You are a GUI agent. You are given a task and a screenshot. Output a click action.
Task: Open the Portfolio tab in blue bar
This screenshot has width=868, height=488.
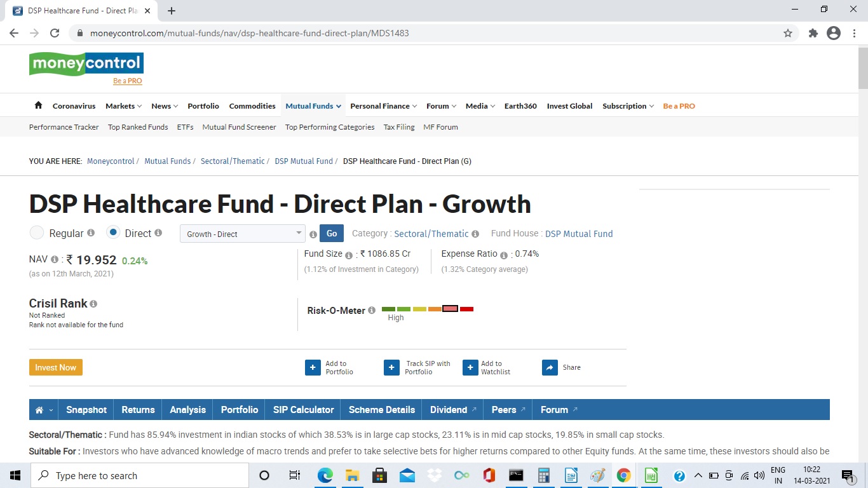coord(240,410)
